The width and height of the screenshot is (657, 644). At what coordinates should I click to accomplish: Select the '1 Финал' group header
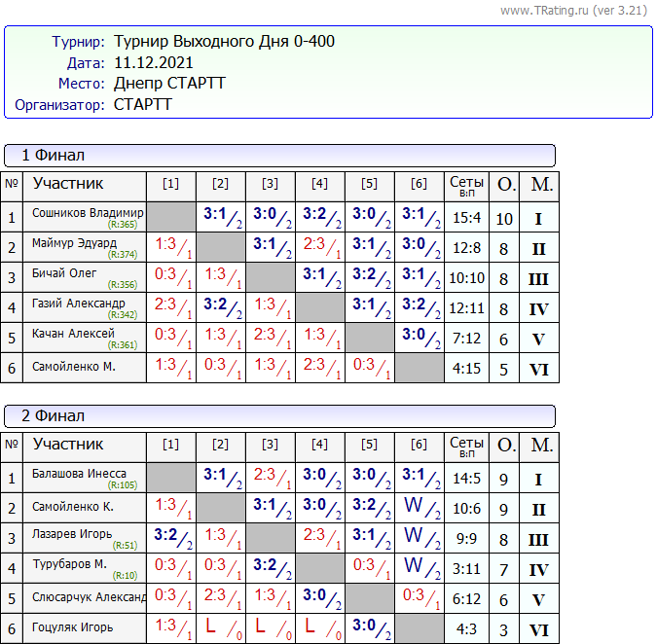pos(54,156)
